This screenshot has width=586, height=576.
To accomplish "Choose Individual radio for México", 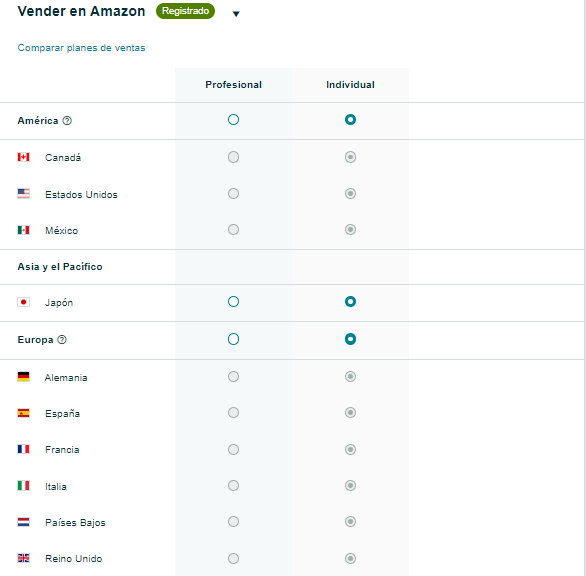I will pyautogui.click(x=350, y=230).
